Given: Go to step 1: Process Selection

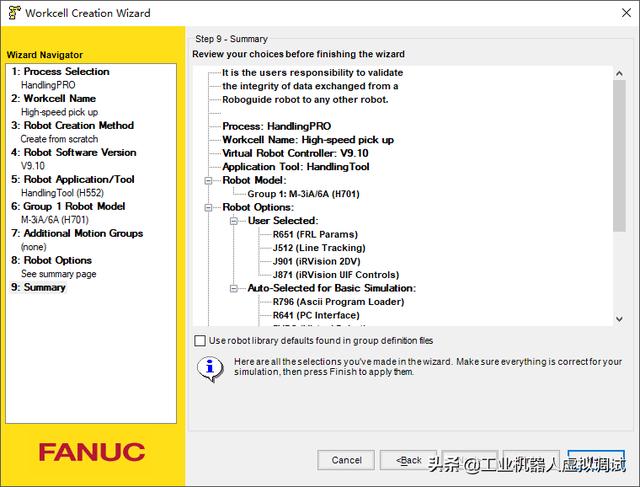Looking at the screenshot, I should [x=60, y=71].
